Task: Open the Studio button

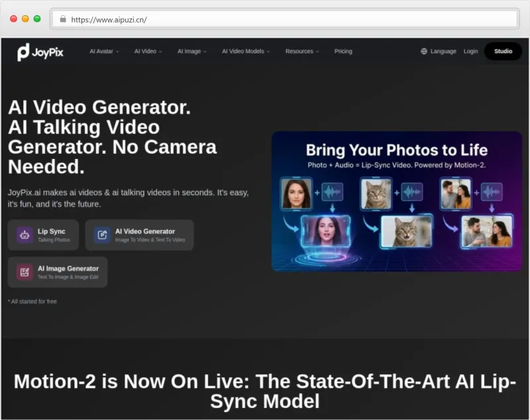Action: (x=503, y=51)
